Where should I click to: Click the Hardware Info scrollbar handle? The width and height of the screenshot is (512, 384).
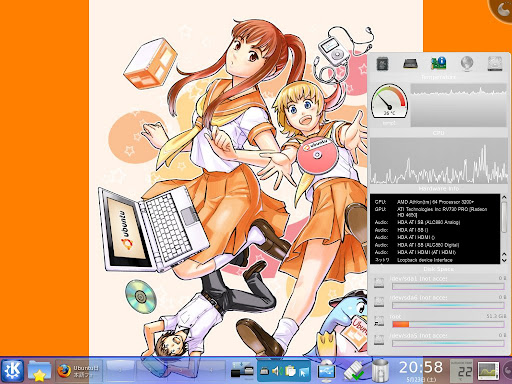point(504,217)
